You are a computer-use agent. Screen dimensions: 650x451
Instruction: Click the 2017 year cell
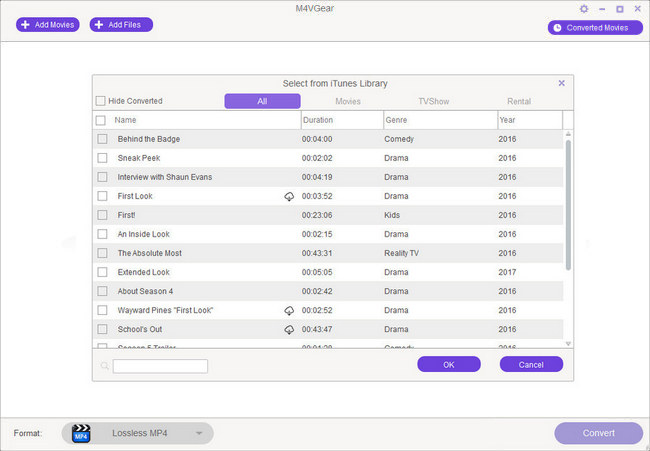507,272
